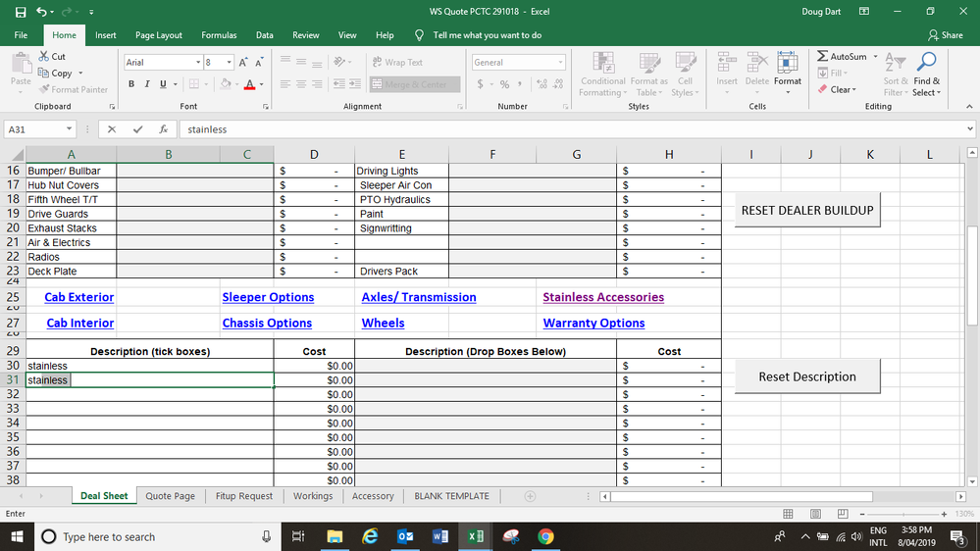Image resolution: width=980 pixels, height=551 pixels.
Task: Switch to the Fitup Request sheet tab
Action: point(243,496)
